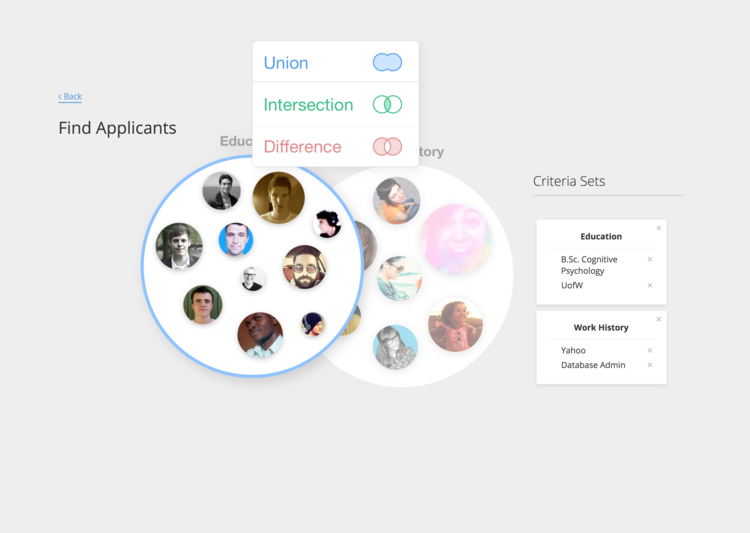Close the Work History criteria card

pyautogui.click(x=659, y=319)
